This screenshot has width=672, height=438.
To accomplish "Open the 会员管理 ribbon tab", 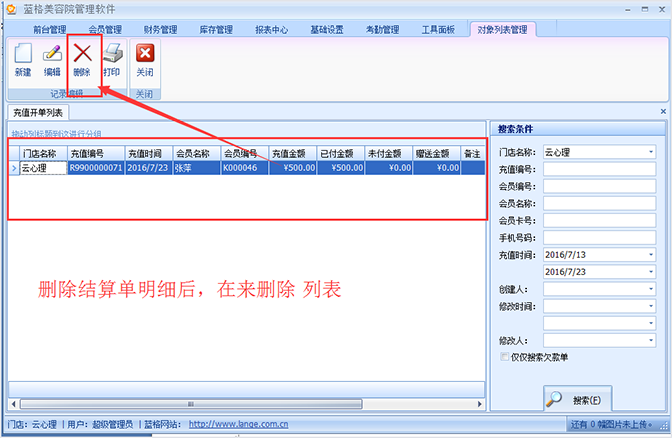I will tap(105, 30).
